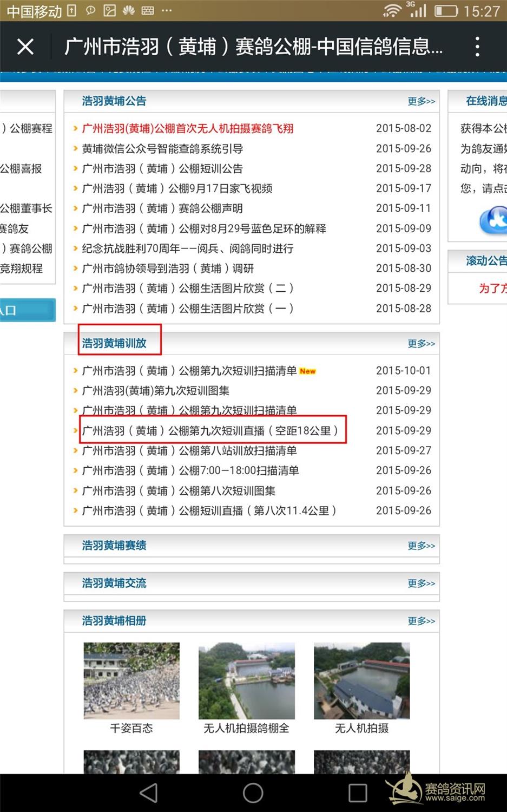This screenshot has width=507, height=812.
Task: Open the 千姿百态 pigeon flock thumbnail
Action: click(x=131, y=681)
